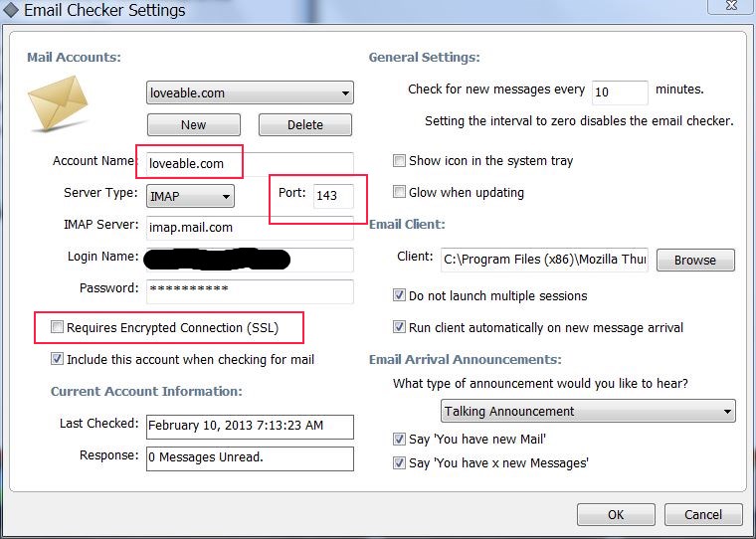Uncheck Do not launch multiple sessions
Image resolution: width=756 pixels, height=539 pixels.
point(400,295)
